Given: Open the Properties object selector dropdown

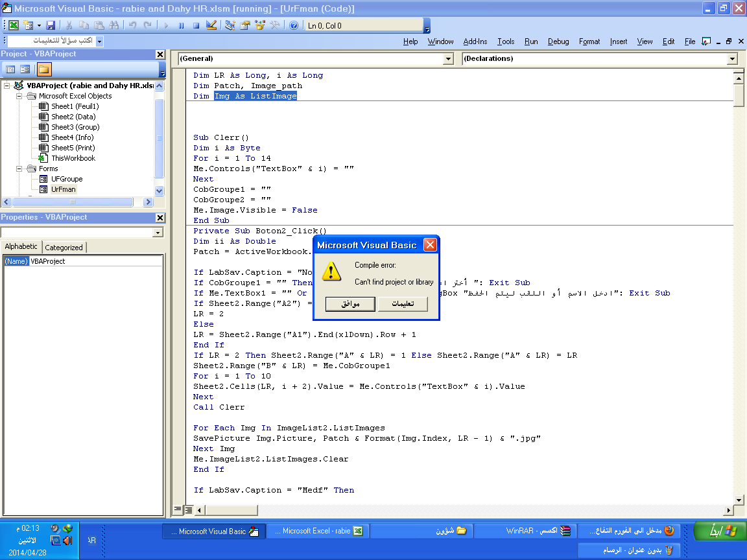Looking at the screenshot, I should 158,233.
